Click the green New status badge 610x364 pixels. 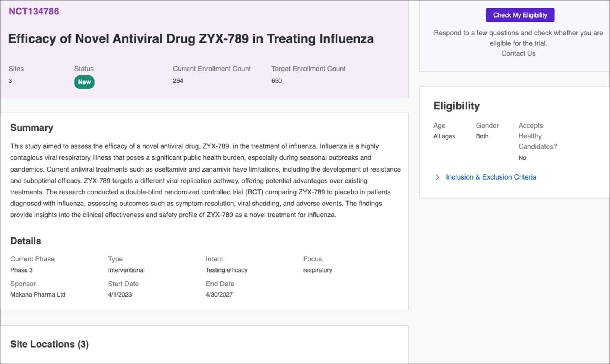(84, 82)
